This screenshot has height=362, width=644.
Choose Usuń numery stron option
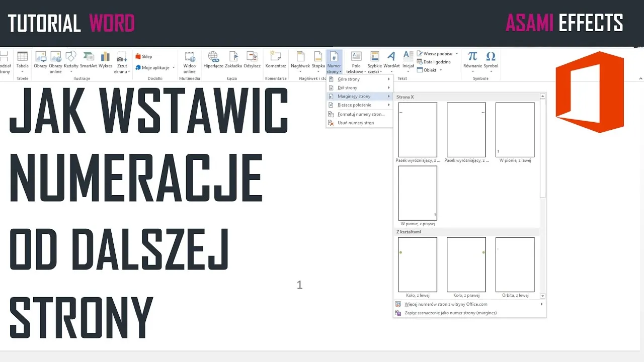coord(355,123)
